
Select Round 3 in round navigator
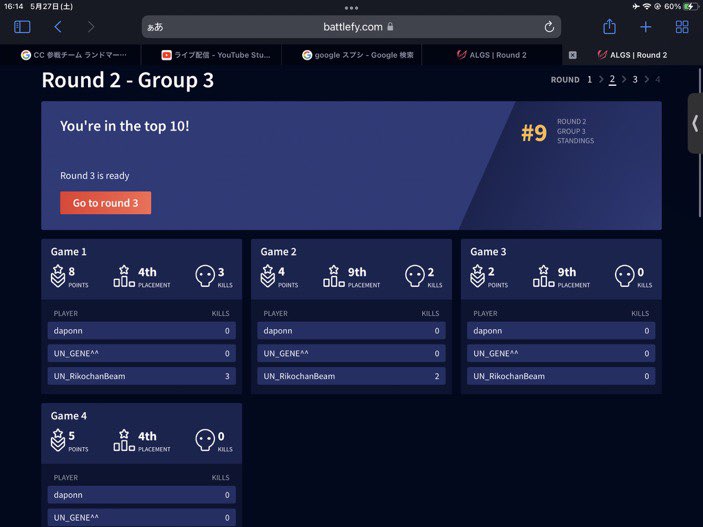(635, 79)
